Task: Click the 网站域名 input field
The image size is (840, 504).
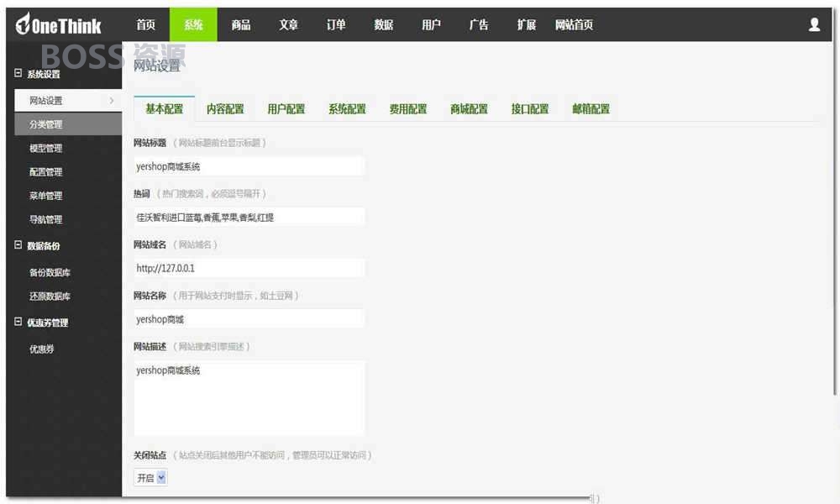Action: (249, 268)
